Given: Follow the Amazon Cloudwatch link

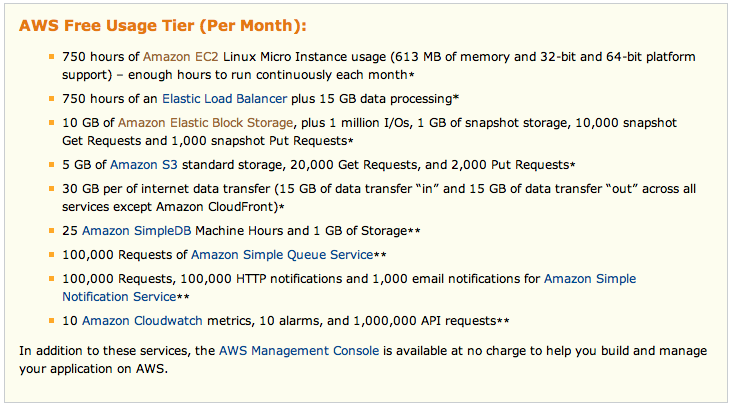Looking at the screenshot, I should 142,321.
